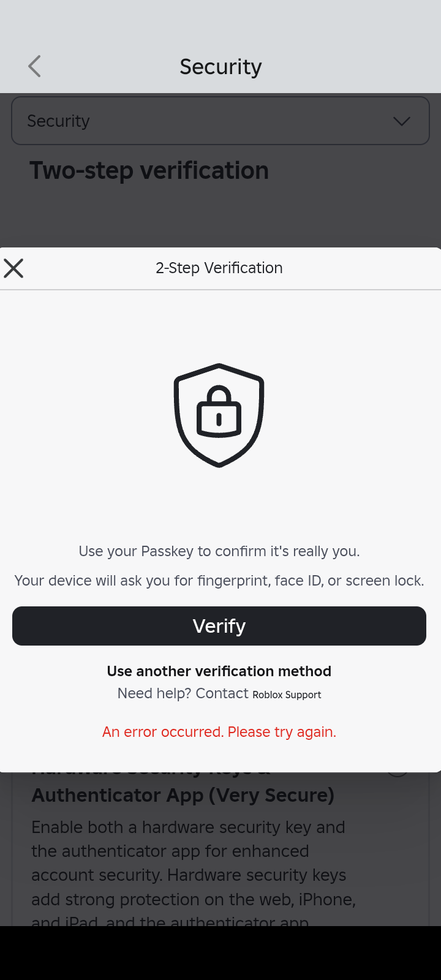
Task: Close the 2-Step Verification dialog with X
Action: [13, 268]
